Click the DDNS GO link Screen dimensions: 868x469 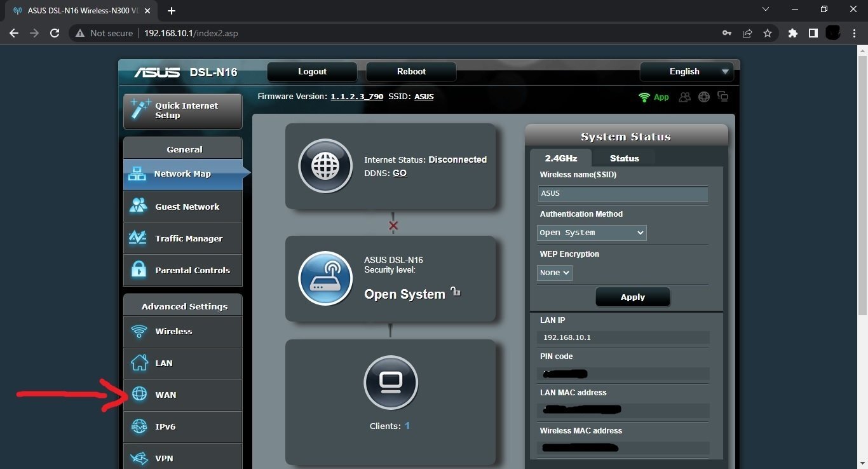[x=400, y=173]
